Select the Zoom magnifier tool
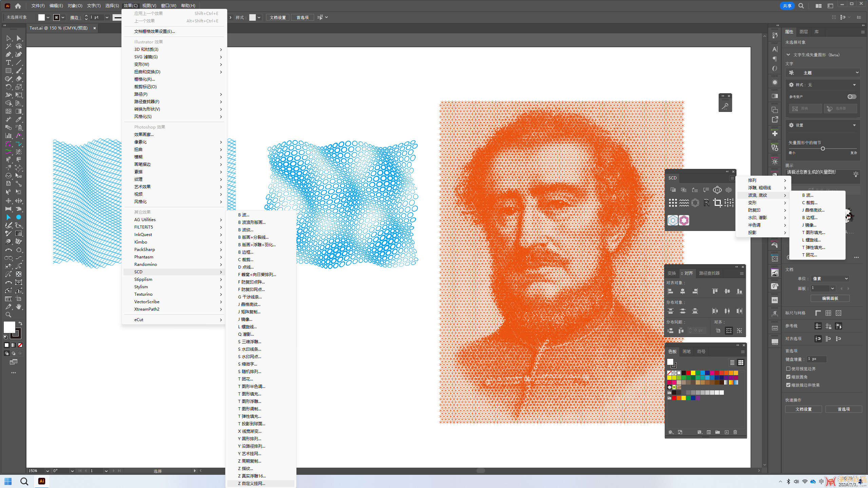This screenshot has height=488, width=868. (x=8, y=315)
